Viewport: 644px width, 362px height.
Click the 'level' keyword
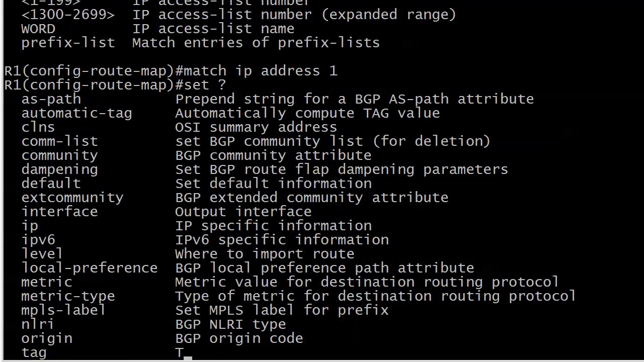coord(42,254)
